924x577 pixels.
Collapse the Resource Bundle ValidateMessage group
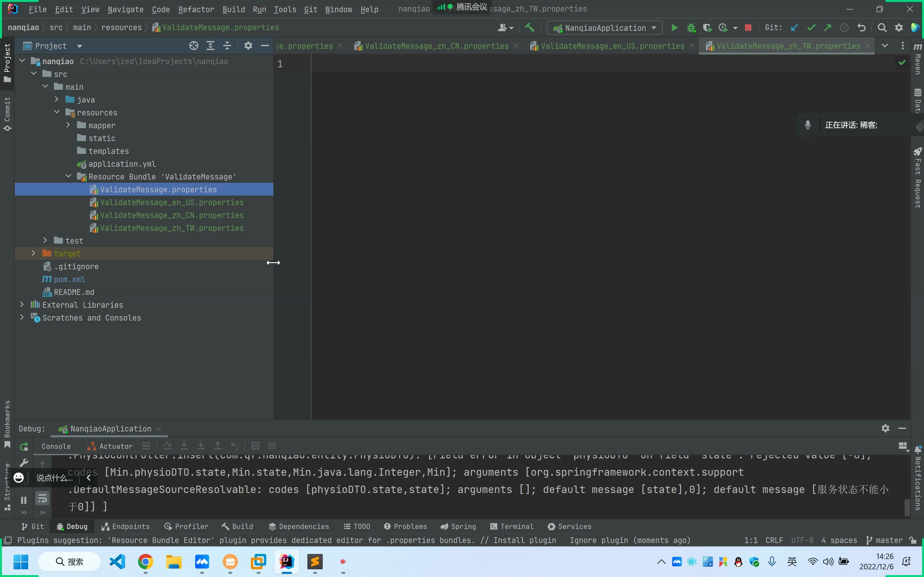(x=69, y=176)
